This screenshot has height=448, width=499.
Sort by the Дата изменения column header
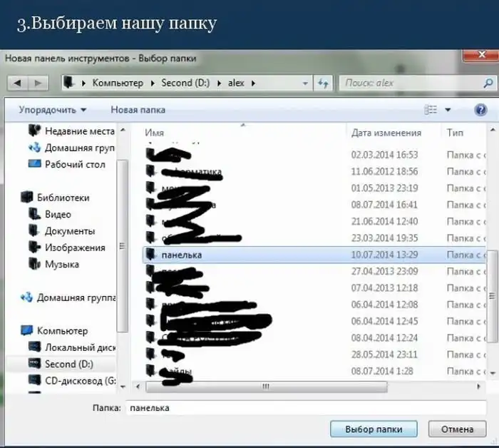click(386, 133)
